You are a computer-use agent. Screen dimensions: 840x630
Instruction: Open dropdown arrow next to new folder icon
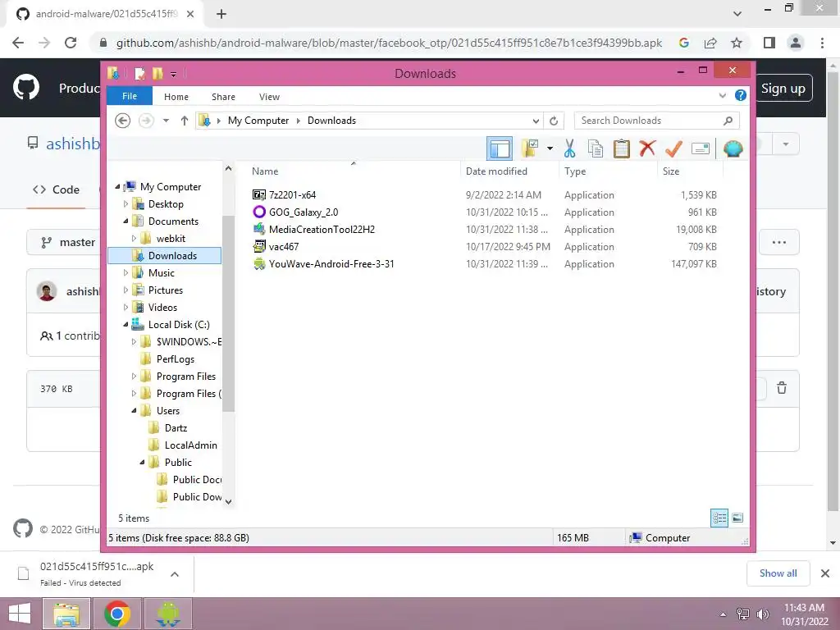pyautogui.click(x=550, y=148)
